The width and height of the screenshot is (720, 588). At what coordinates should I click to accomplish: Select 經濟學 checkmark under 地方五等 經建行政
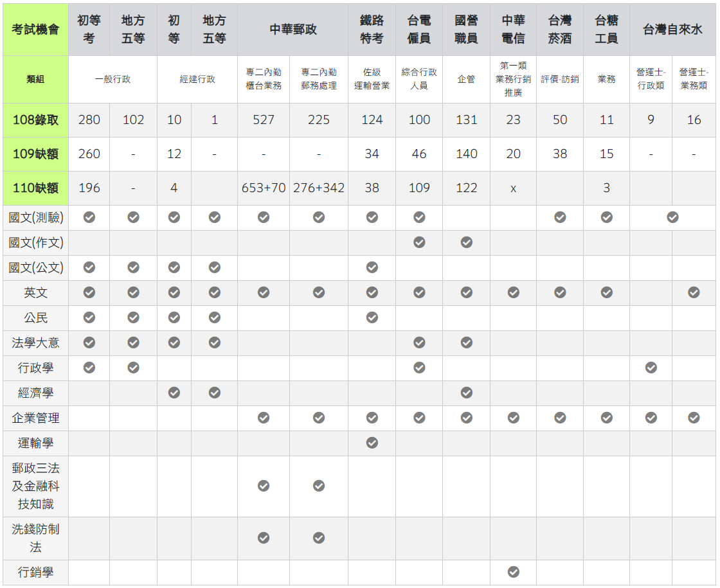coord(215,393)
